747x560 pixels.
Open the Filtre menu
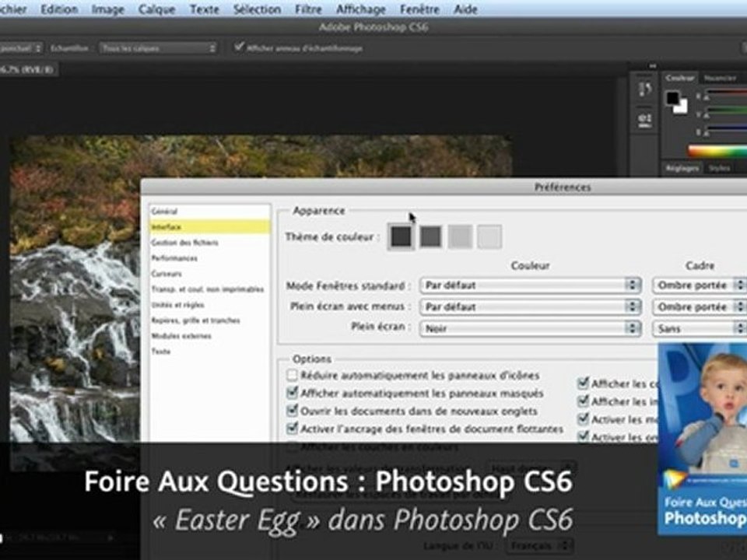tap(308, 9)
